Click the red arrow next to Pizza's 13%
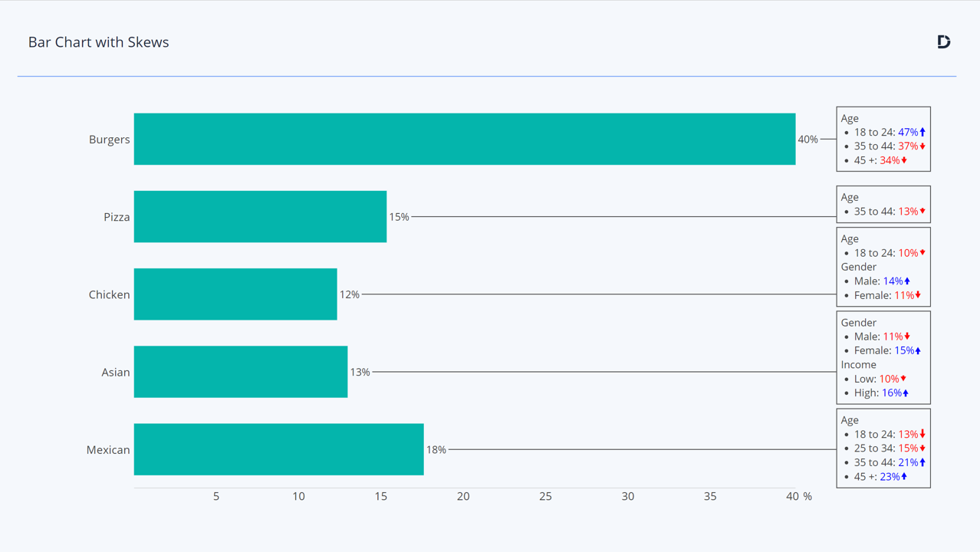 pos(922,211)
